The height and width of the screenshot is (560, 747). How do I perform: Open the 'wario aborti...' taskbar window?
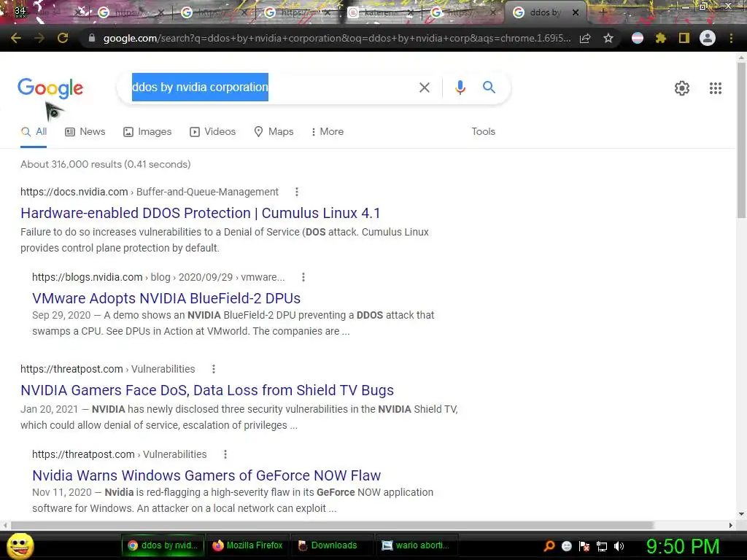coord(417,545)
